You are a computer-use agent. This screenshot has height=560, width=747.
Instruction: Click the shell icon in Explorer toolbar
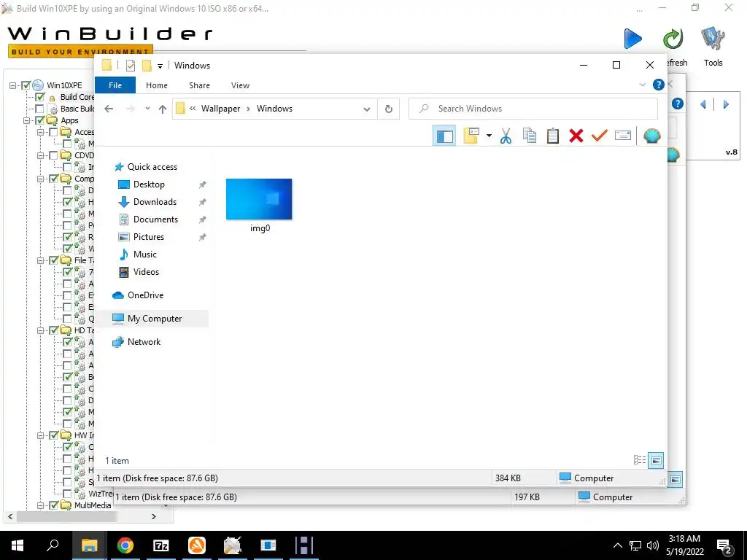click(651, 136)
